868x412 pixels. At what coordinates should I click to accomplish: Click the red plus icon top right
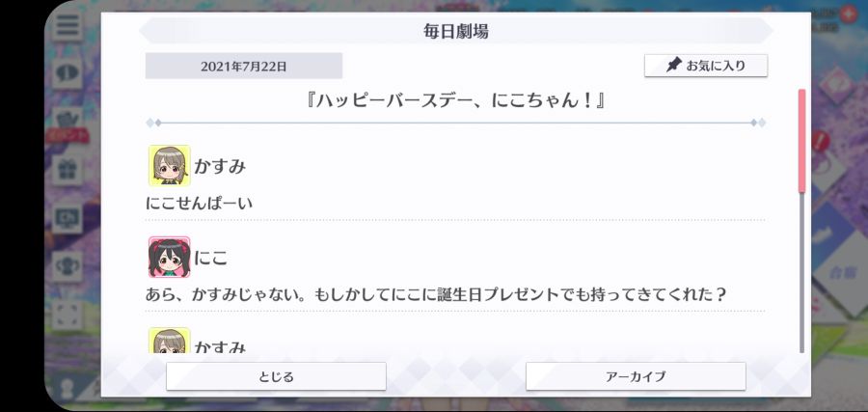(x=848, y=14)
